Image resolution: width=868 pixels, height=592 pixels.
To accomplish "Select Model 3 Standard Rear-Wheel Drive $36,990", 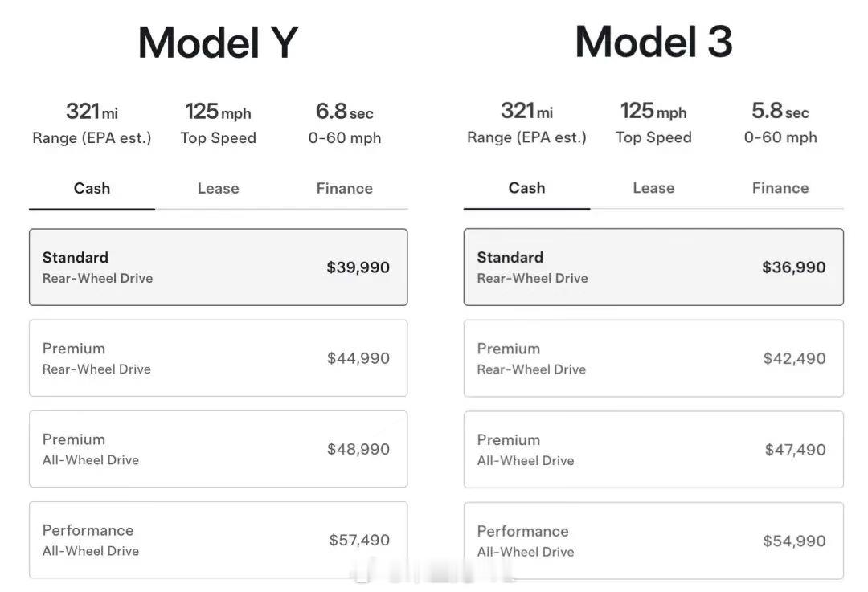I will tap(653, 267).
